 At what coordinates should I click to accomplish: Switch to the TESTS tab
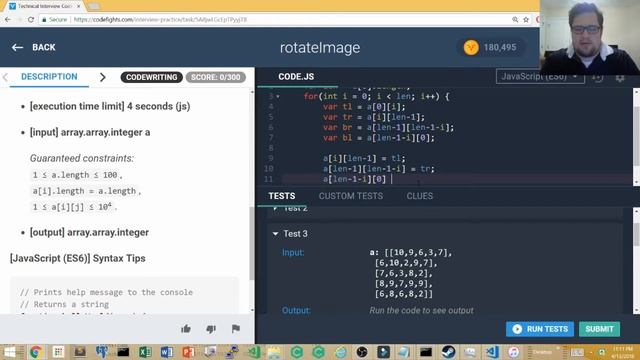pos(282,196)
